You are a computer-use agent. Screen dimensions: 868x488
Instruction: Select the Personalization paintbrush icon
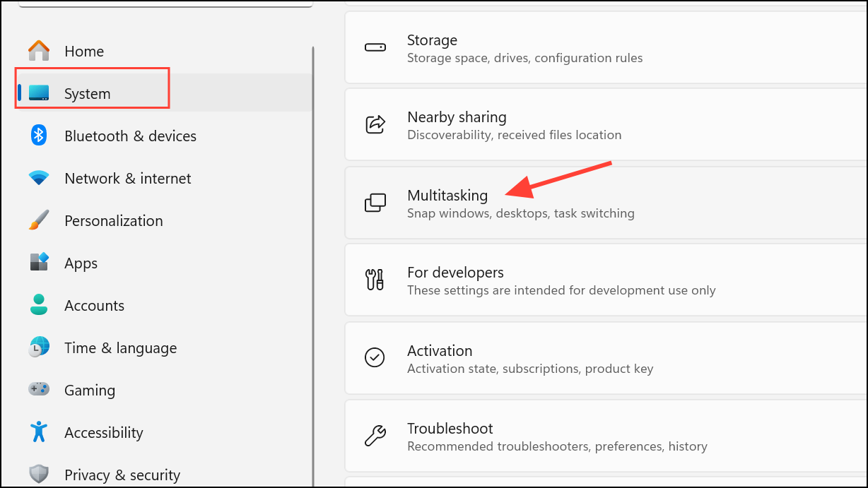[38, 220]
